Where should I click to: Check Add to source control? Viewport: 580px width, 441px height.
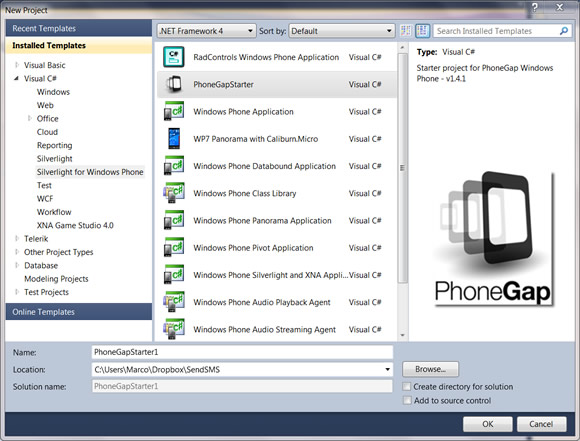tap(407, 400)
